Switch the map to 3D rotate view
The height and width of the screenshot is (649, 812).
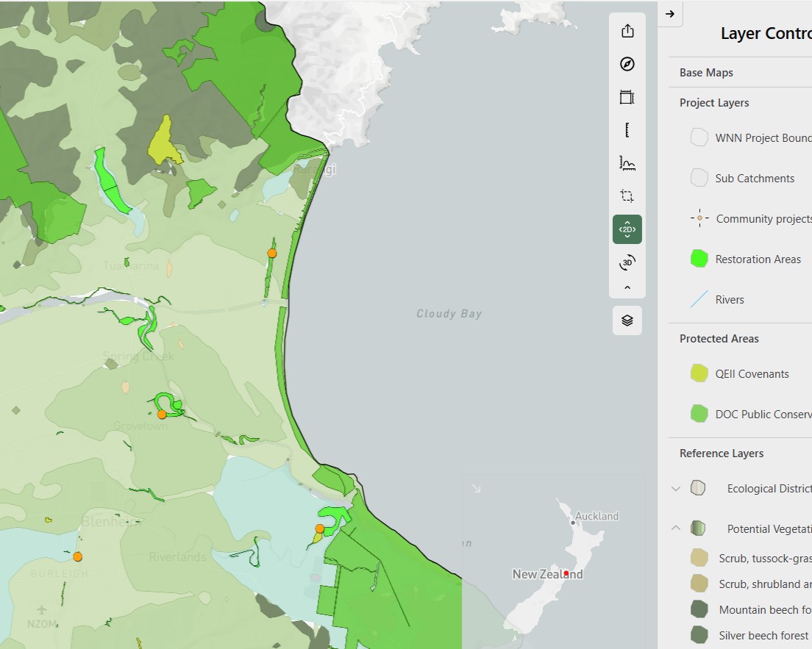coord(627,262)
